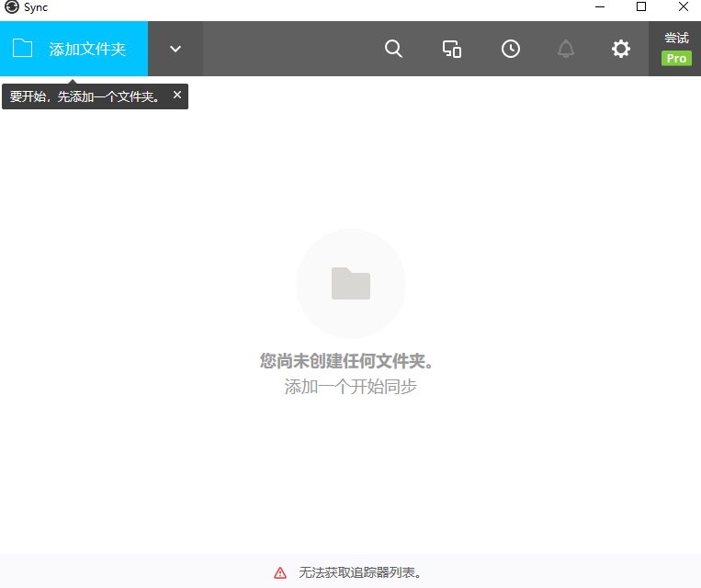Screen dimensions: 701x588
Task: Click the Sync logo in the title bar
Action: 12,7
